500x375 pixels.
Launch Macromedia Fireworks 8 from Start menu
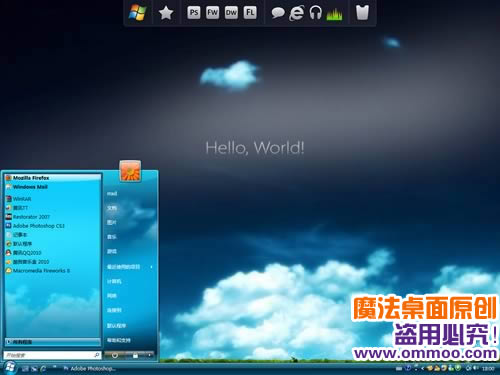pos(53,271)
